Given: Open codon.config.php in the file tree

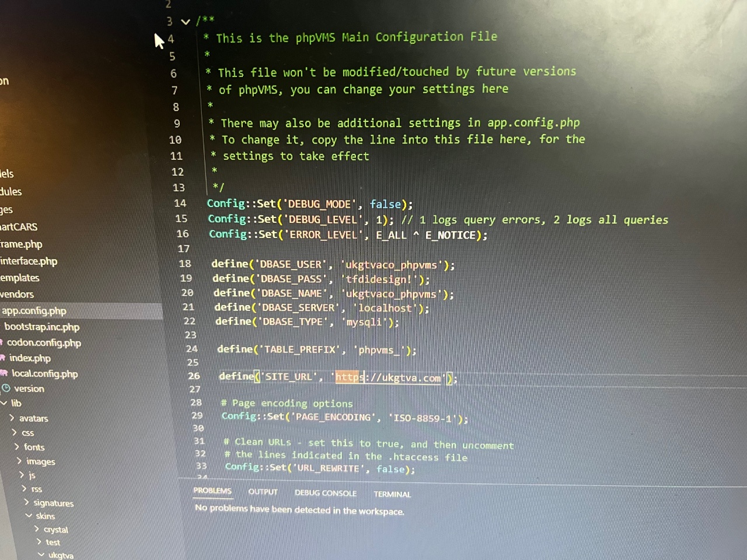Looking at the screenshot, I should pos(44,342).
